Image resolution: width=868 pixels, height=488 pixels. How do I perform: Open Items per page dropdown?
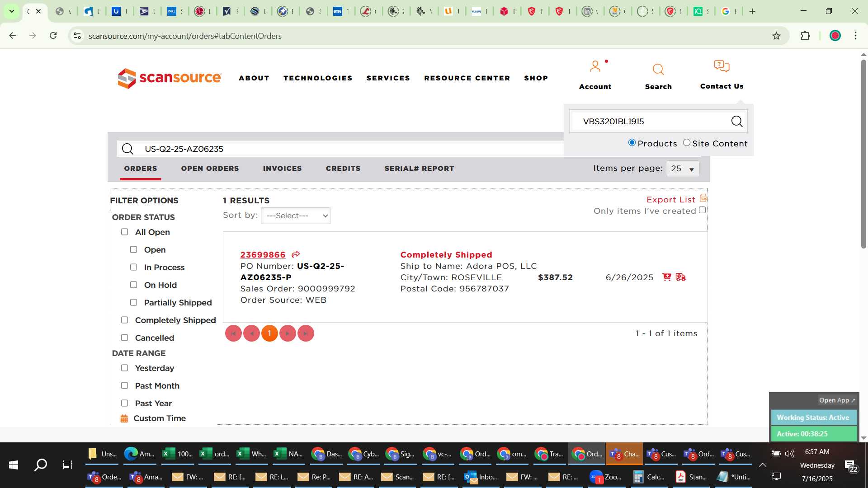683,169
